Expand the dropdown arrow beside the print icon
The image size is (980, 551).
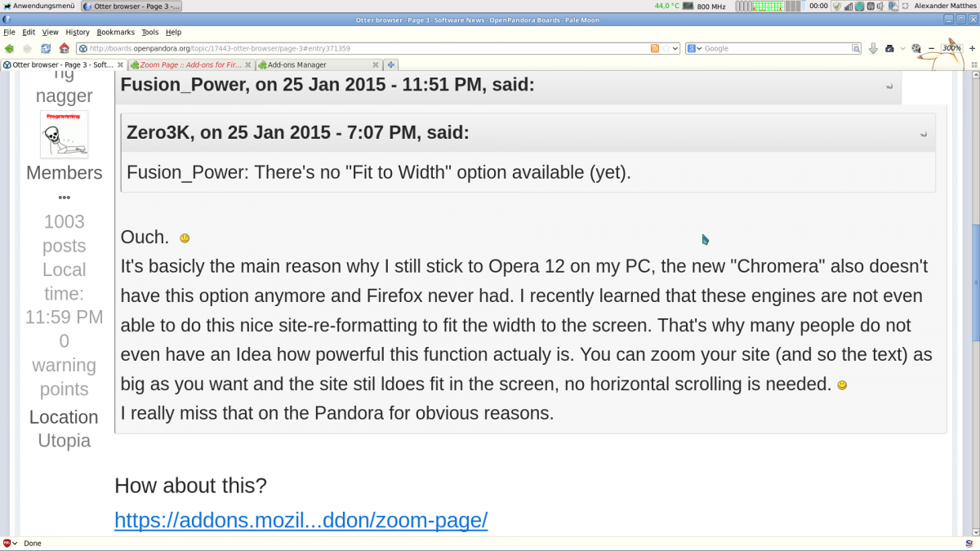pos(902,48)
